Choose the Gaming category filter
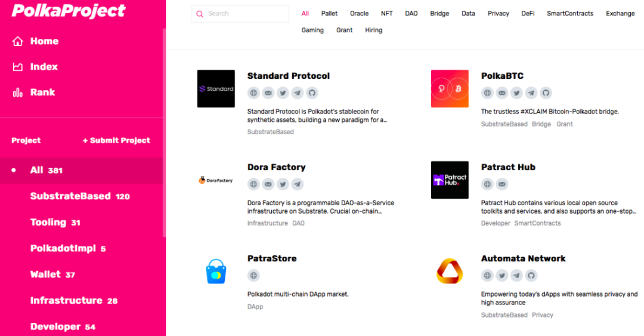 (312, 30)
